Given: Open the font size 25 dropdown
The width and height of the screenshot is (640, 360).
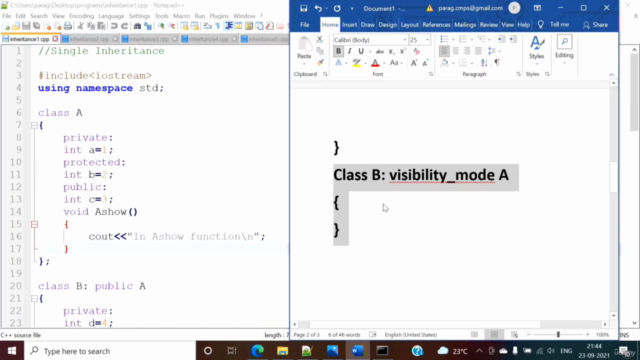Looking at the screenshot, I should pos(427,40).
